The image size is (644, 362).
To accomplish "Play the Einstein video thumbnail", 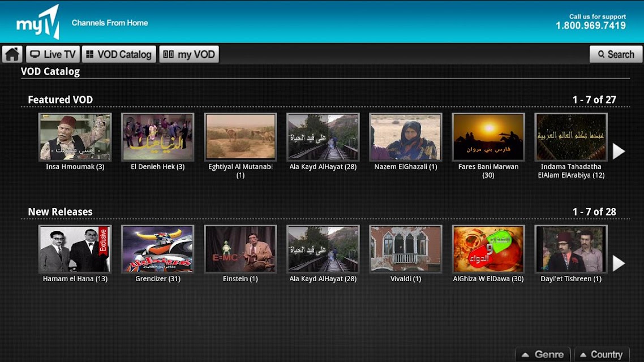I will click(x=240, y=249).
